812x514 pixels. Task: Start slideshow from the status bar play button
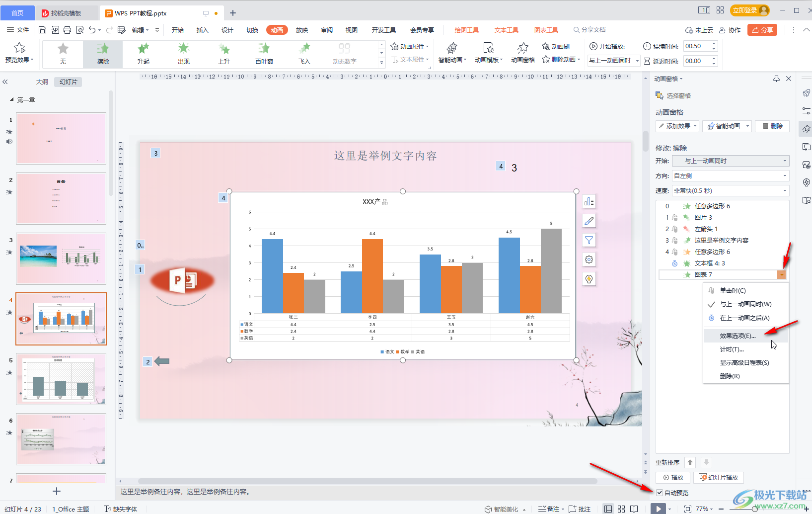pos(658,509)
